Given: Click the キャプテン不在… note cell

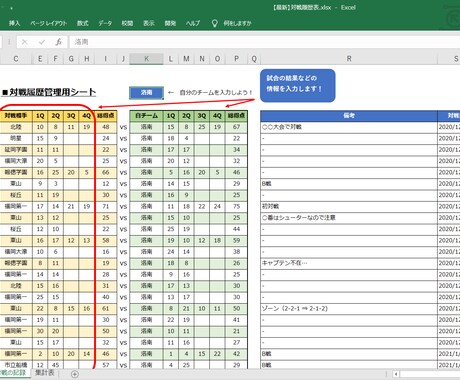Looking at the screenshot, I should tap(349, 263).
